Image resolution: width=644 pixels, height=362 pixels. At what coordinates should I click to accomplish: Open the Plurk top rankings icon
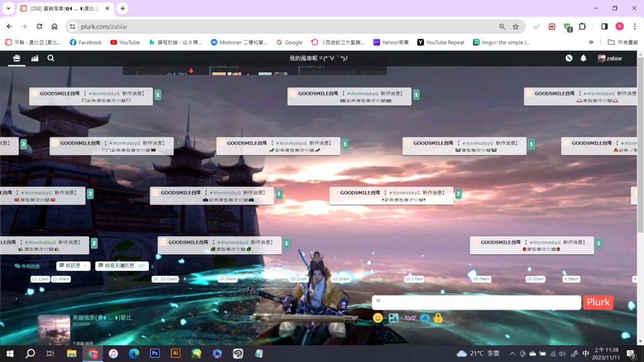pyautogui.click(x=35, y=58)
